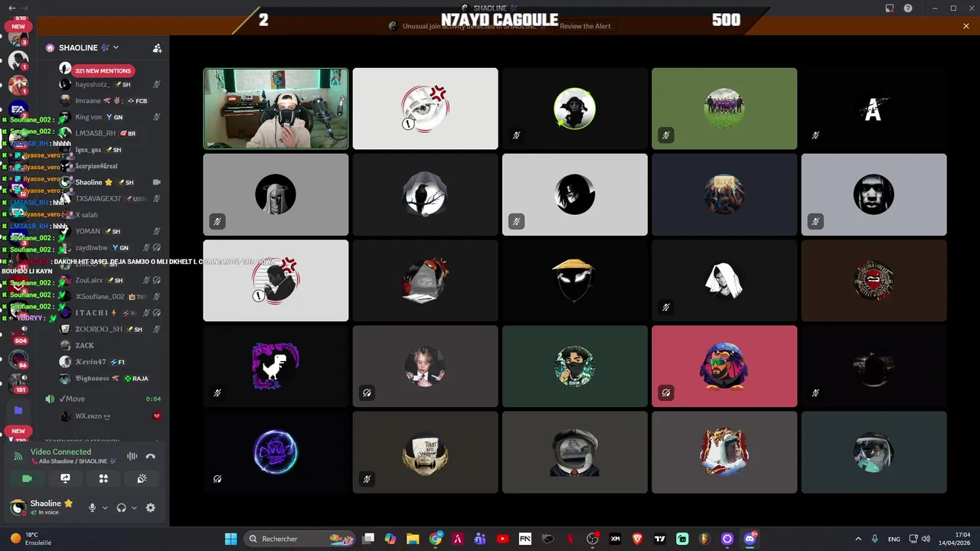Screen dimensions: 980x551
Task: Select the crow silhouette avatar tile
Action: tap(425, 194)
